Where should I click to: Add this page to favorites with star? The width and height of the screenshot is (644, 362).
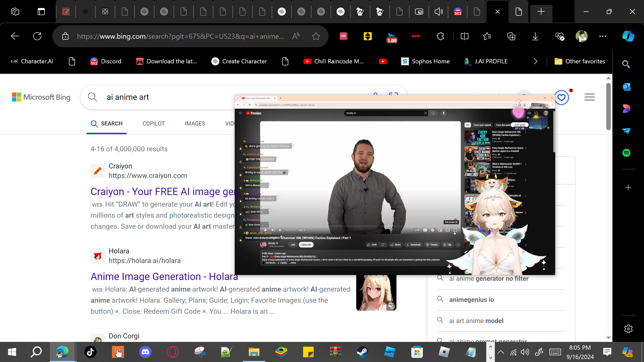pos(316,36)
